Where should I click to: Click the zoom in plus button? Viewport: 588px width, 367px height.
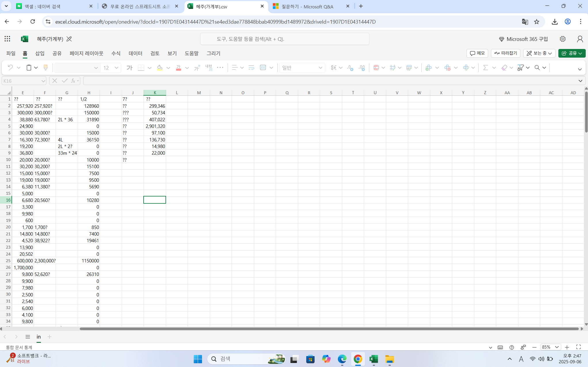567,347
